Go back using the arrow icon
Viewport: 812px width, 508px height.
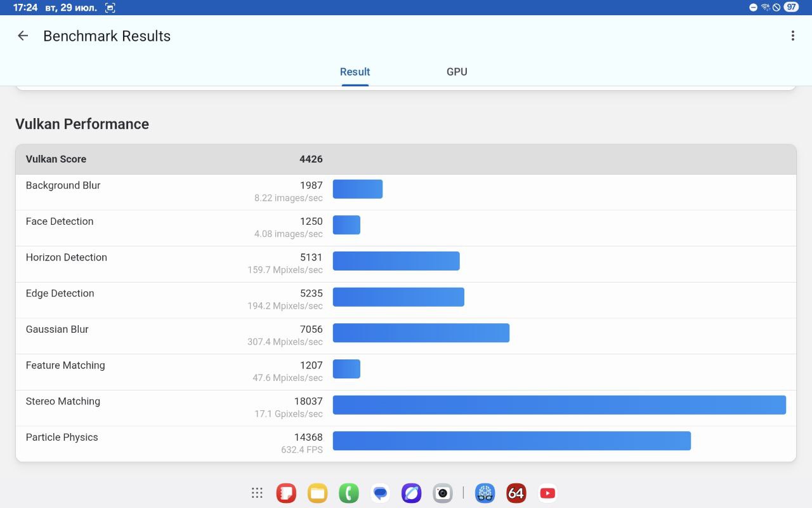pos(23,36)
